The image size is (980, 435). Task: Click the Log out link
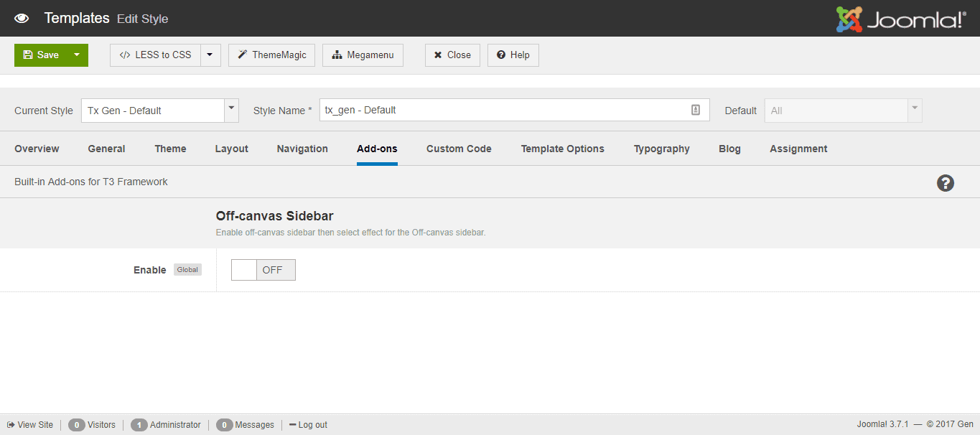(309, 425)
